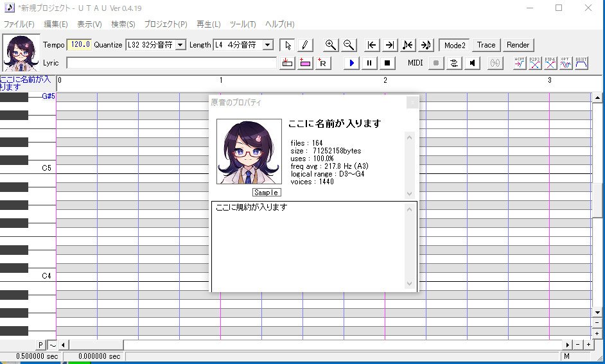This screenshot has width=605, height=364.
Task: Click vertical scrollbar up arrow
Action: coord(597,98)
